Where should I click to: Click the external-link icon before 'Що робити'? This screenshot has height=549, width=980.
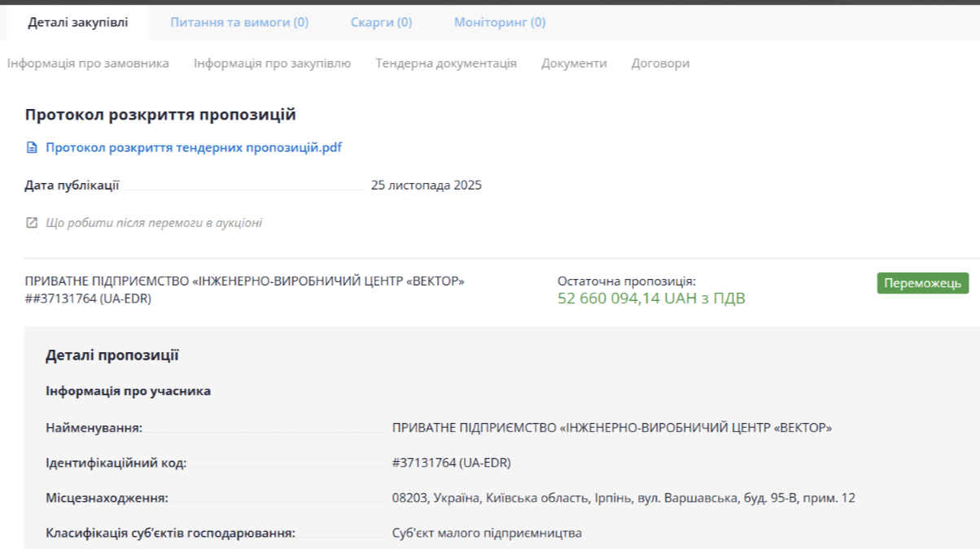[x=32, y=223]
